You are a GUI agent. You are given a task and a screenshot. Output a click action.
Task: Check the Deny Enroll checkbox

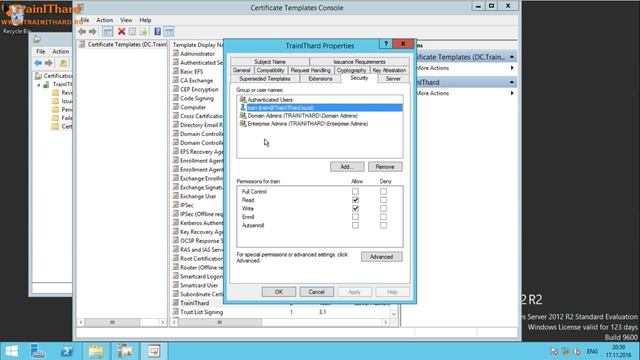point(383,217)
